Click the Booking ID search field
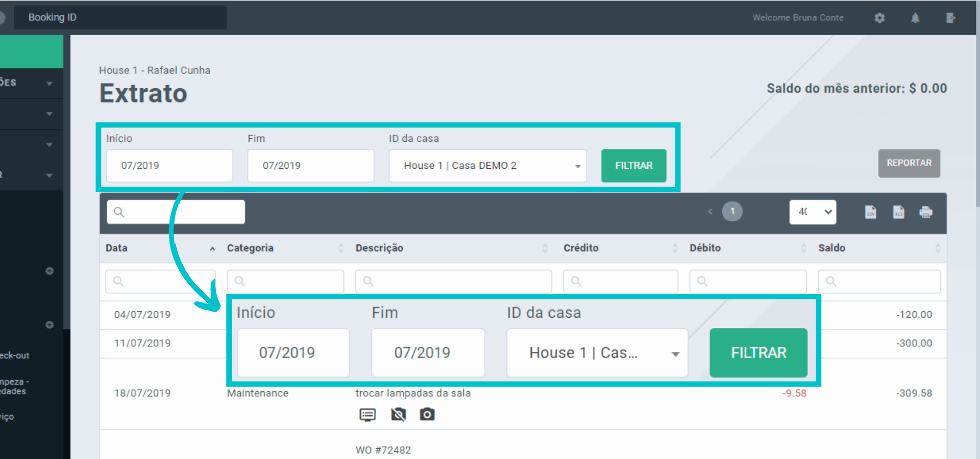The height and width of the screenshot is (459, 980). [120, 17]
